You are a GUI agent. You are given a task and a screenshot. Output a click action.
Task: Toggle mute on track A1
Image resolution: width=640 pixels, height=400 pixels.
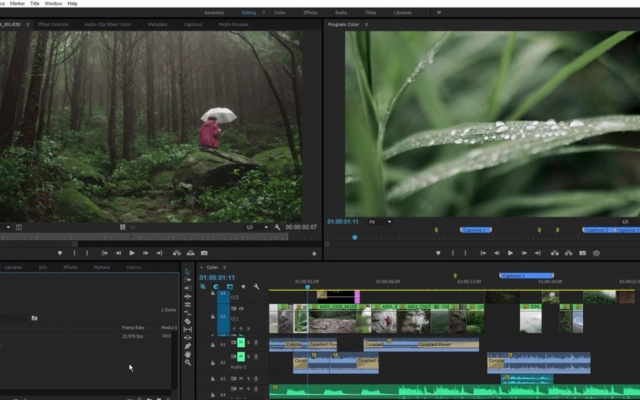click(241, 342)
